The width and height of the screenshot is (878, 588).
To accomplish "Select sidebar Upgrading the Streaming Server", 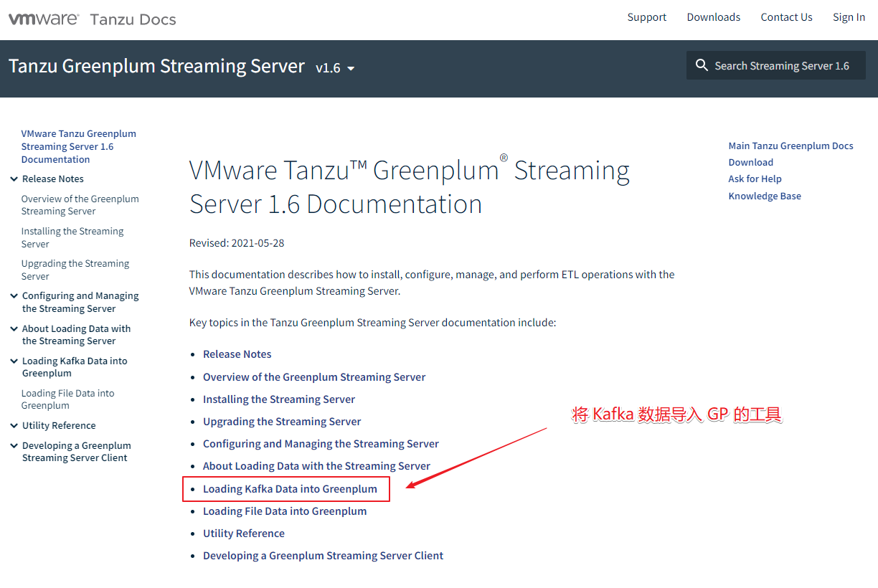I will click(75, 270).
